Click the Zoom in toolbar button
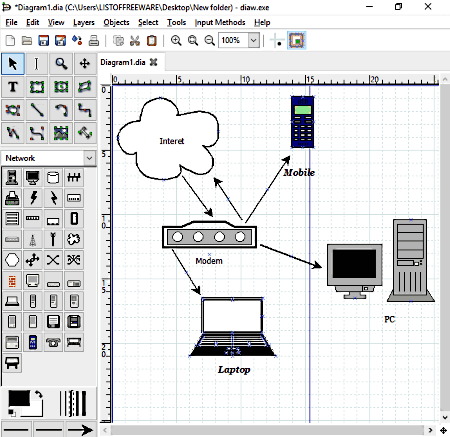The height and width of the screenshot is (437, 450). pyautogui.click(x=176, y=41)
